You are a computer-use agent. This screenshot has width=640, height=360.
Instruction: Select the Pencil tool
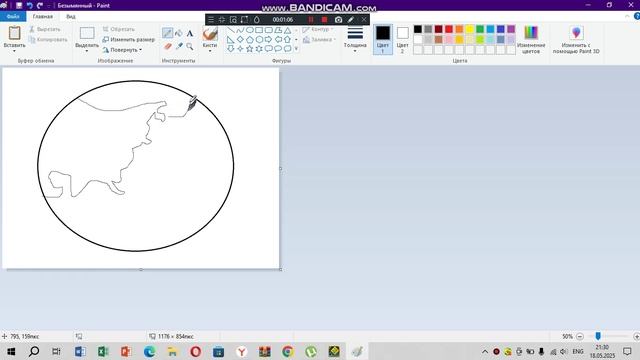point(167,33)
